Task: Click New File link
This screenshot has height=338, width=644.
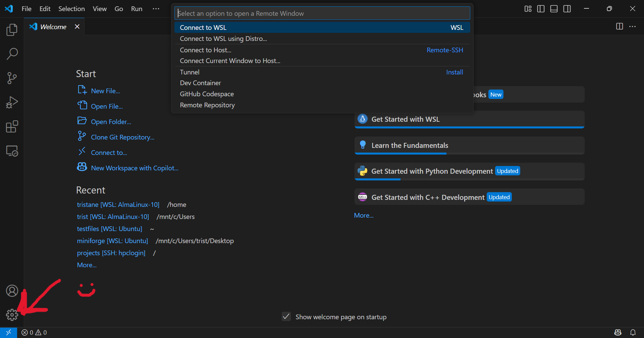Action: pos(105,91)
